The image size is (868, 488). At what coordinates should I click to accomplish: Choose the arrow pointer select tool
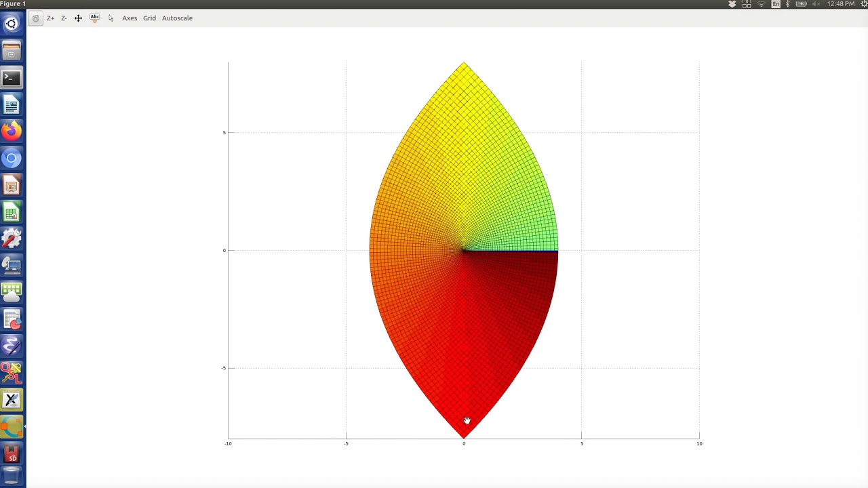pyautogui.click(x=111, y=18)
